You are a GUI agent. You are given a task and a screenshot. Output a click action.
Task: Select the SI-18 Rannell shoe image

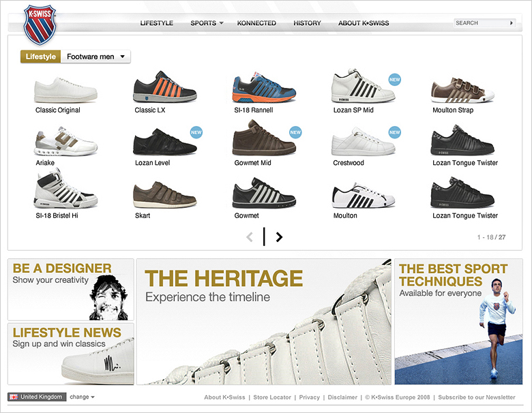(x=264, y=87)
